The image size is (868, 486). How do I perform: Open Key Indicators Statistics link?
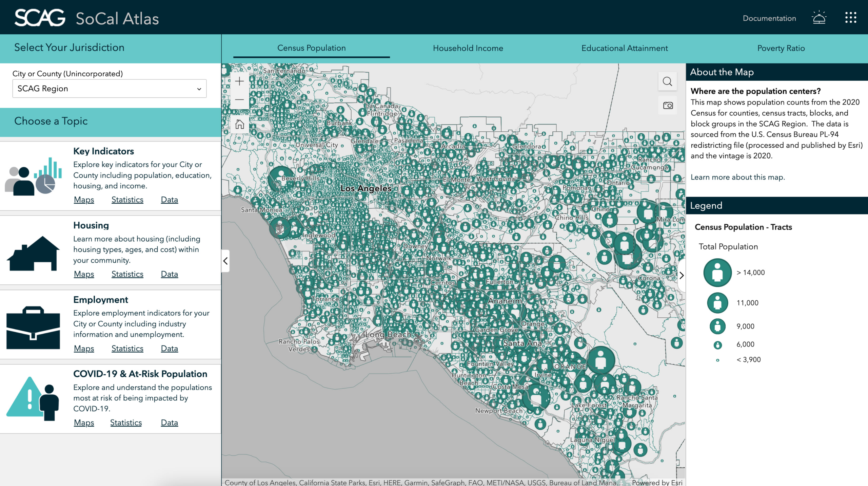pyautogui.click(x=127, y=200)
